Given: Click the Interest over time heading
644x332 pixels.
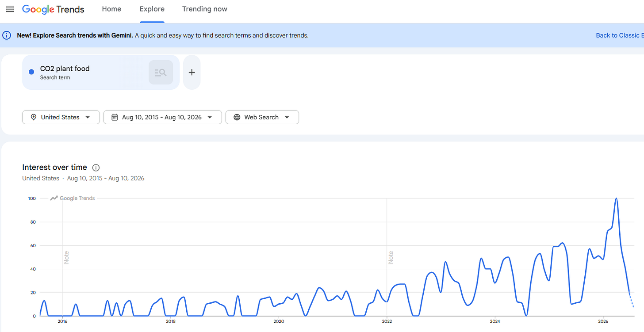Looking at the screenshot, I should tap(55, 167).
